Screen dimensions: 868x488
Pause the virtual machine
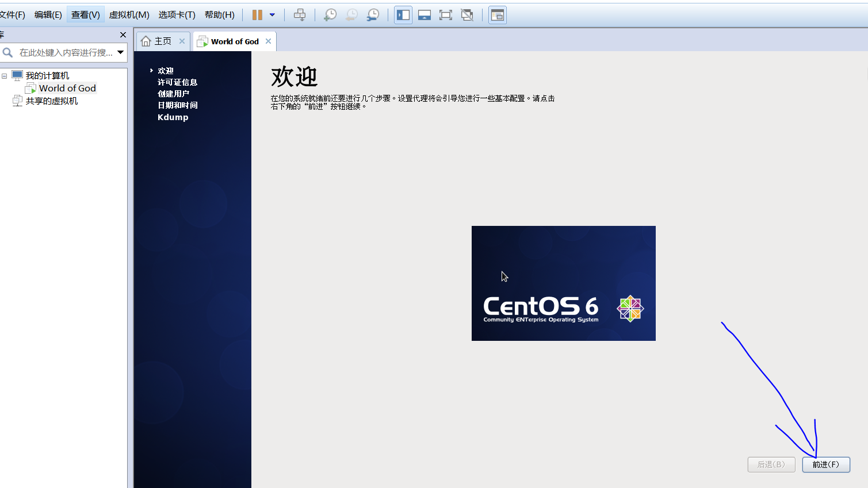(x=257, y=15)
